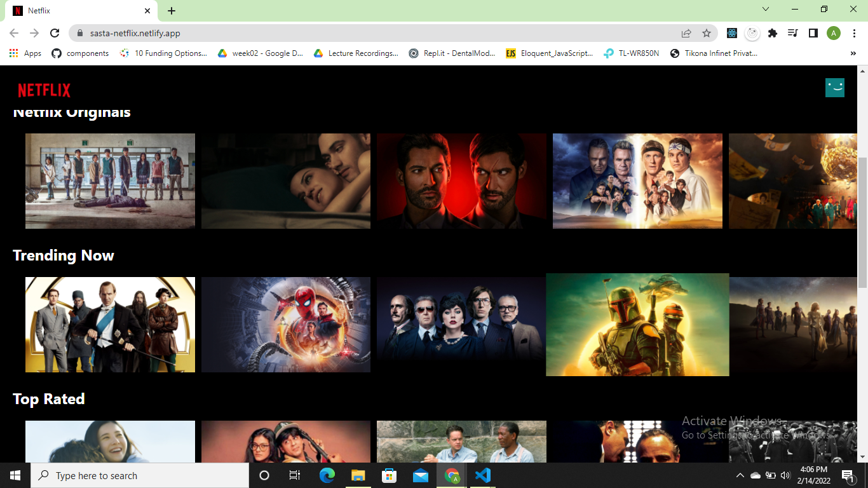Bookmark this page with the star icon

coord(706,33)
